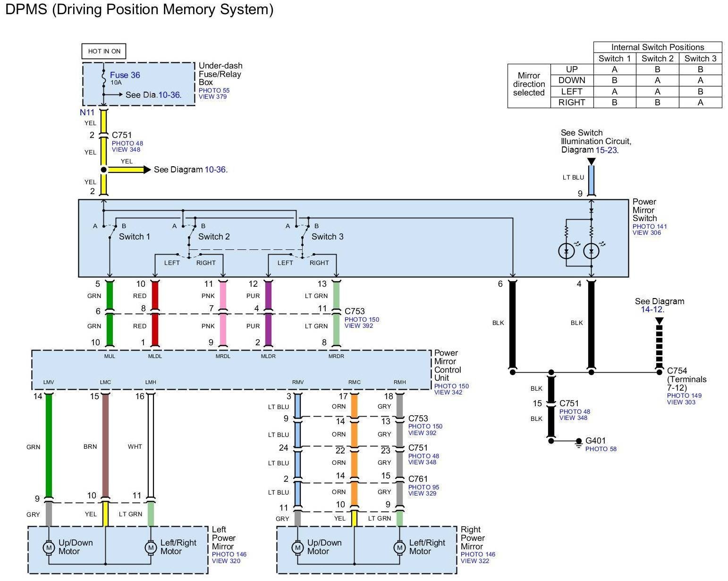The image size is (728, 581).
Task: Click the left LED symbol in Power Mirror Switch
Action: 566,251
